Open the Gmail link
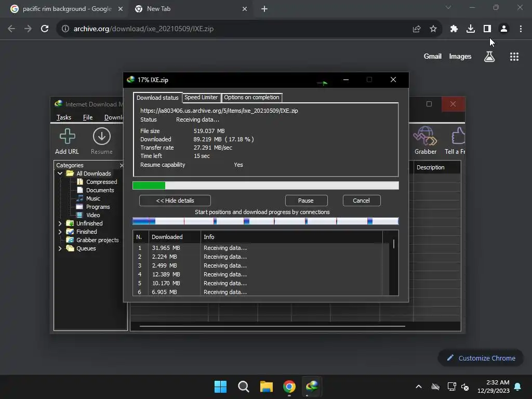 tap(432, 56)
